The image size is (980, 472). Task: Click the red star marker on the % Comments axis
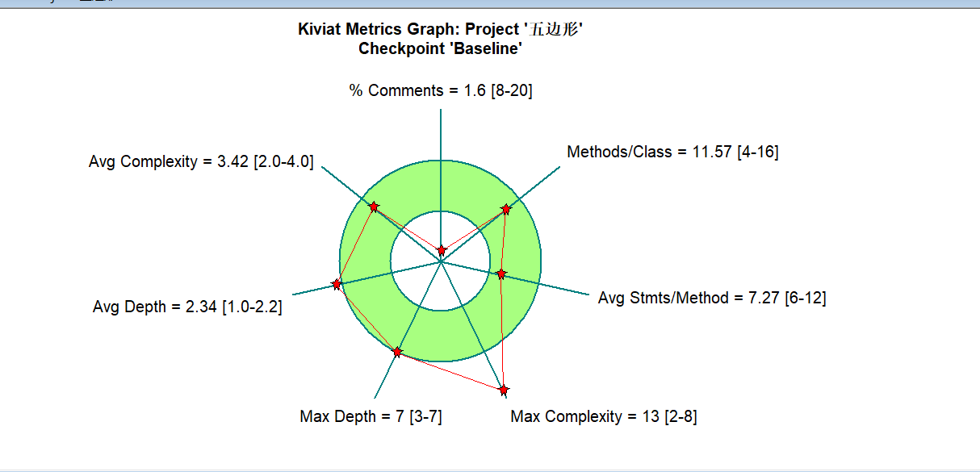[x=441, y=251]
